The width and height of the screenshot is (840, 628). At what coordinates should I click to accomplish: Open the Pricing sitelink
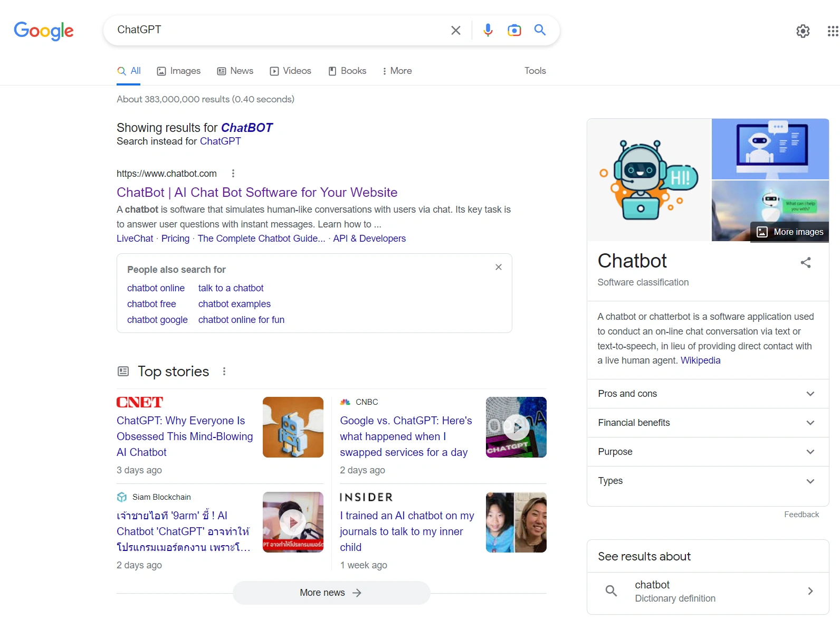[x=175, y=239]
